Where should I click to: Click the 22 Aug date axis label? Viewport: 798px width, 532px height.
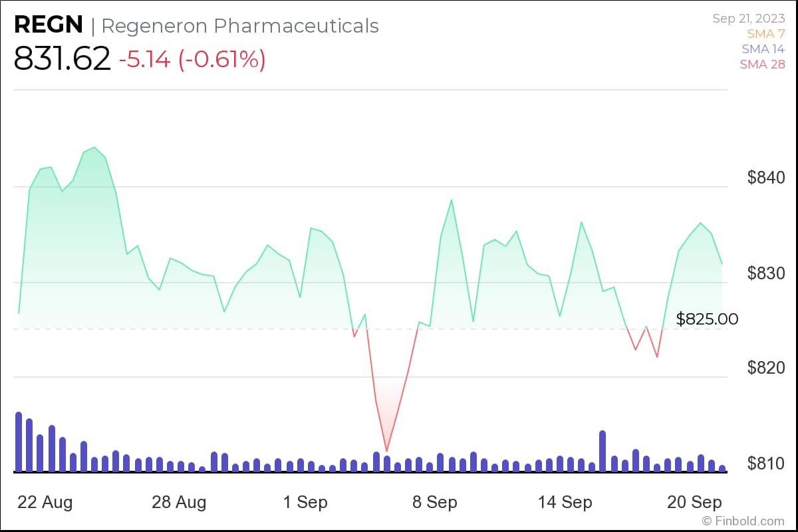45,502
